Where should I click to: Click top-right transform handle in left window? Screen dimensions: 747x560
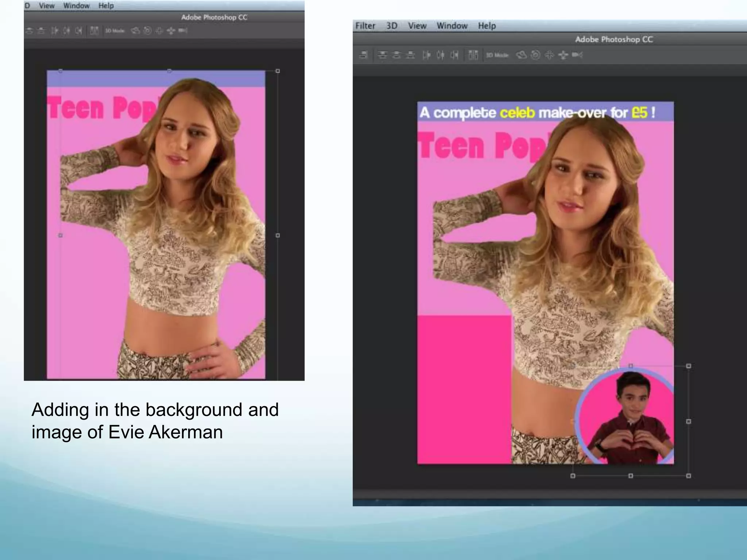click(278, 71)
